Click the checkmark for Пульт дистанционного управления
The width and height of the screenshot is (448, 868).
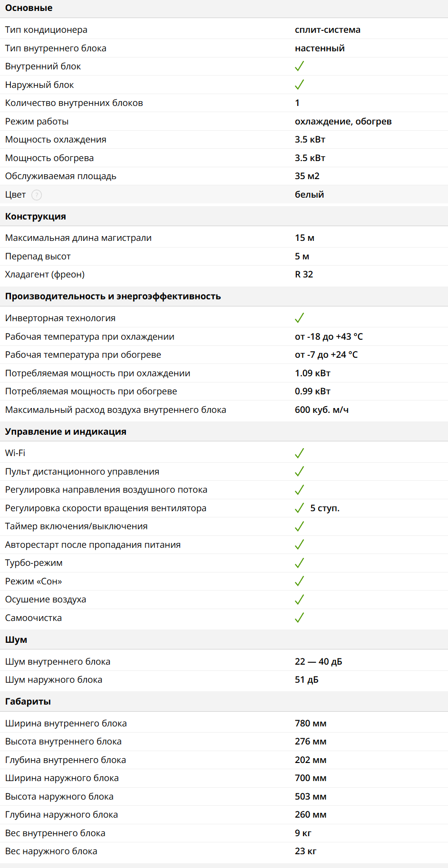[x=299, y=471]
